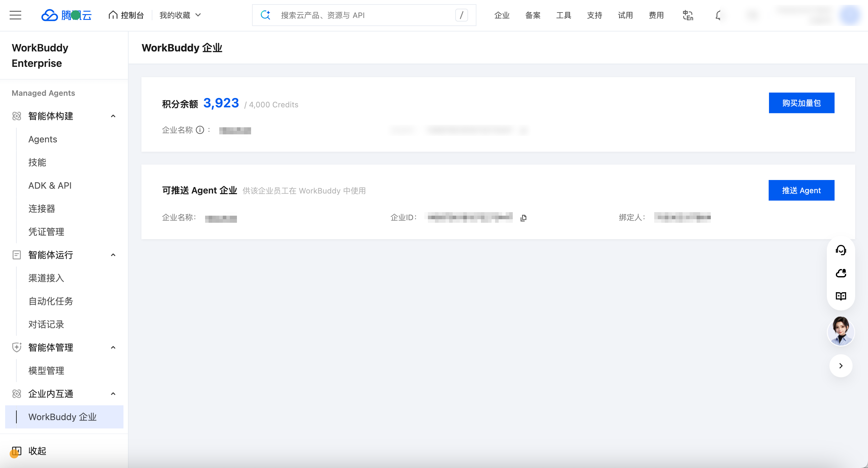Open the language switch icon
Viewport: 868px width, 468px height.
(x=688, y=15)
